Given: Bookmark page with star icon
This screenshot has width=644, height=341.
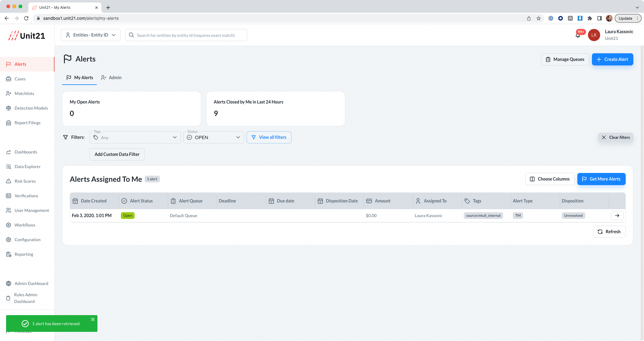Looking at the screenshot, I should point(539,18).
